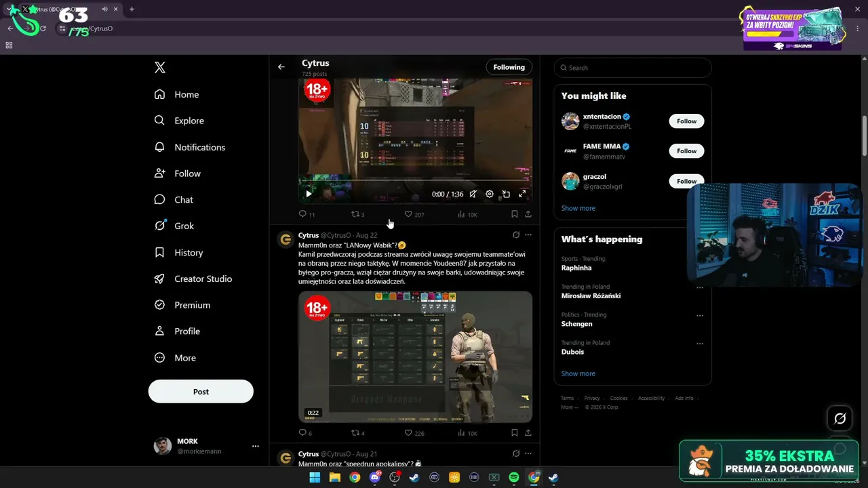Open Profile in the sidebar
Image resolution: width=868 pixels, height=488 pixels.
178,331
